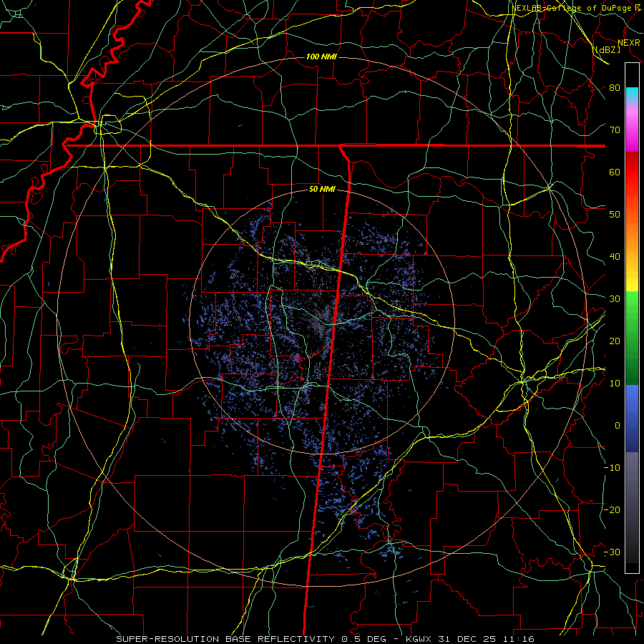The width and height of the screenshot is (644, 644).
Task: Click the 20 value on the dBZ scale
Action: coord(615,341)
